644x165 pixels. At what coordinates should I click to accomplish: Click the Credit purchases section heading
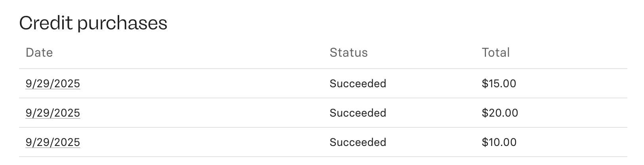(93, 23)
